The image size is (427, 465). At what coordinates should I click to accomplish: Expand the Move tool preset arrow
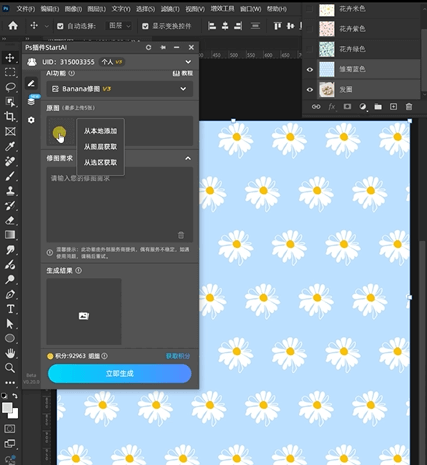pos(46,26)
